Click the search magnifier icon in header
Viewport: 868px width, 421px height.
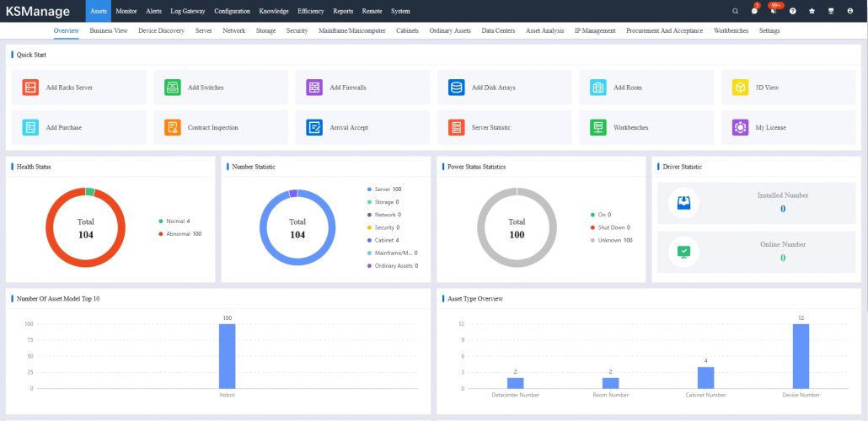(735, 11)
